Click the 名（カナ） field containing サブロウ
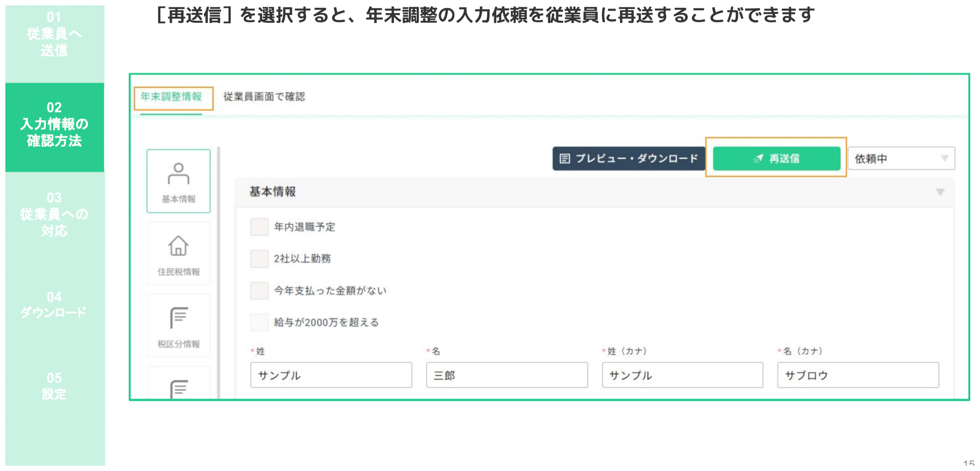Viewport: 980px width, 471px height. click(858, 375)
